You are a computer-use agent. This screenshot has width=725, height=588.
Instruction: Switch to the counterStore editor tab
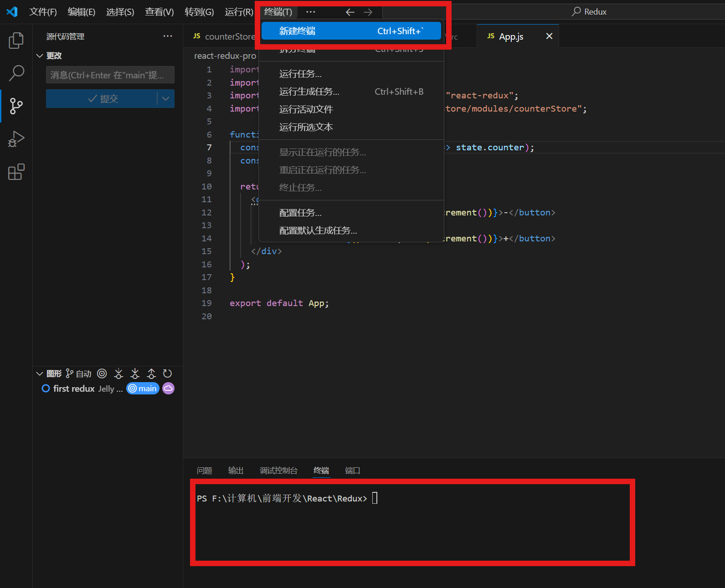(223, 36)
